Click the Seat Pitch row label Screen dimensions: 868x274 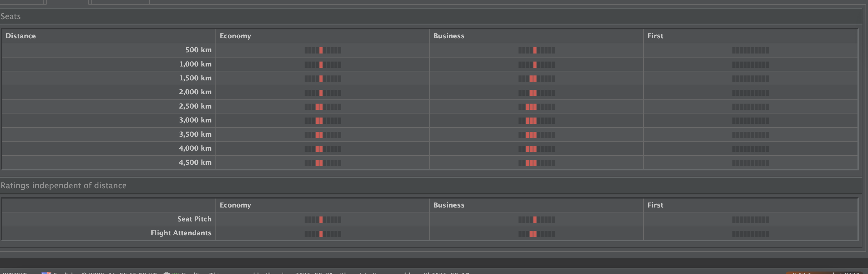coord(194,219)
